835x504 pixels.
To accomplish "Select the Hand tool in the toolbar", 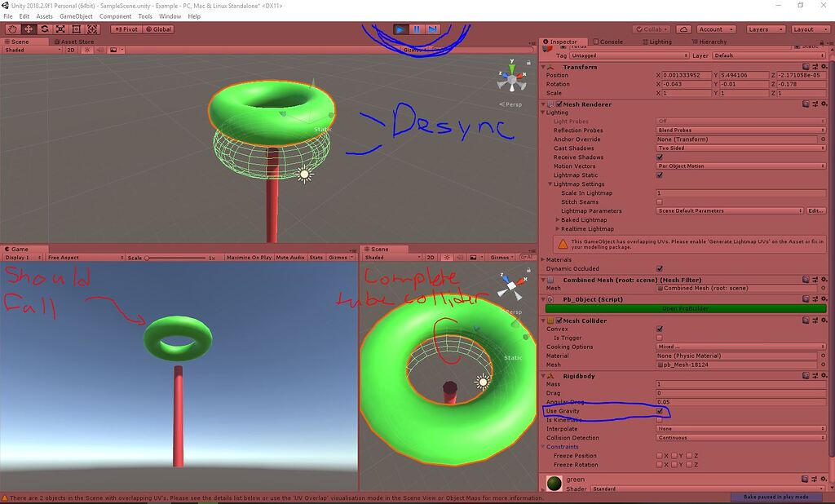I will [x=11, y=29].
